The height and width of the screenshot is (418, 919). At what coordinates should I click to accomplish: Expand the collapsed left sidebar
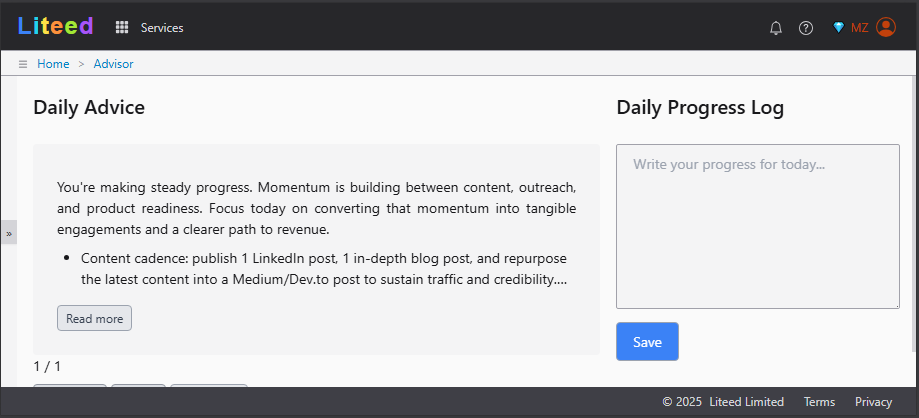(x=8, y=232)
